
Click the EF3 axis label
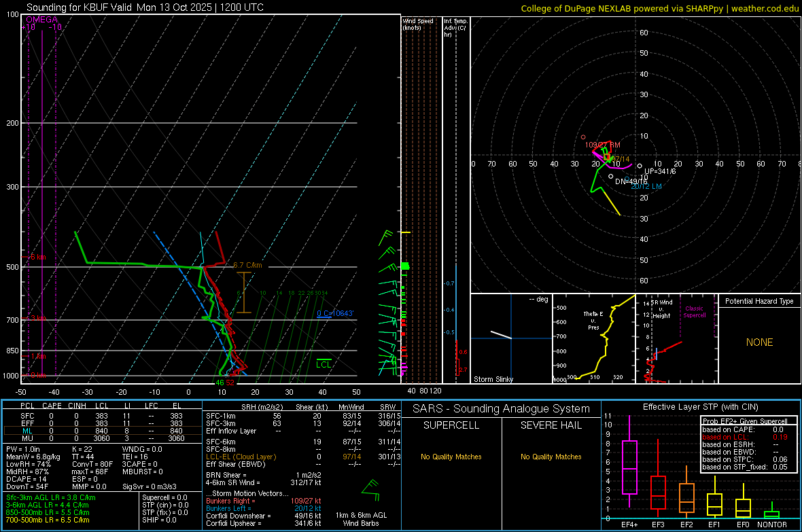pyautogui.click(x=658, y=525)
